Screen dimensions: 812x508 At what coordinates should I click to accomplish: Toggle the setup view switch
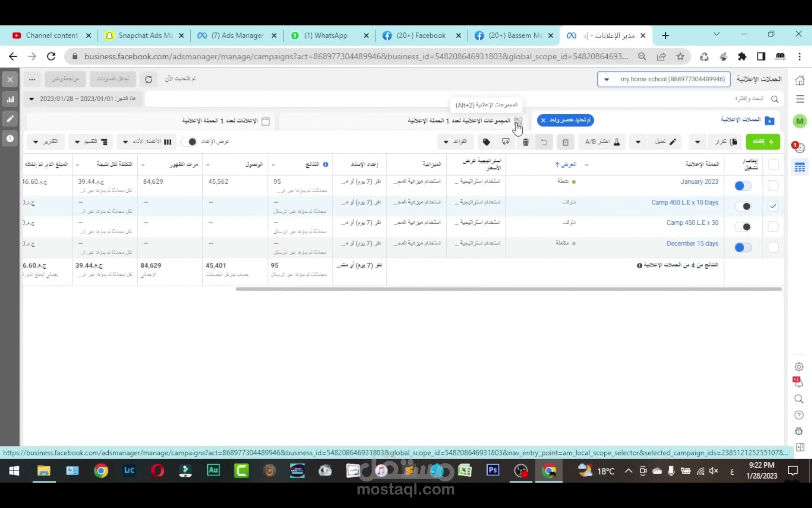click(x=189, y=141)
